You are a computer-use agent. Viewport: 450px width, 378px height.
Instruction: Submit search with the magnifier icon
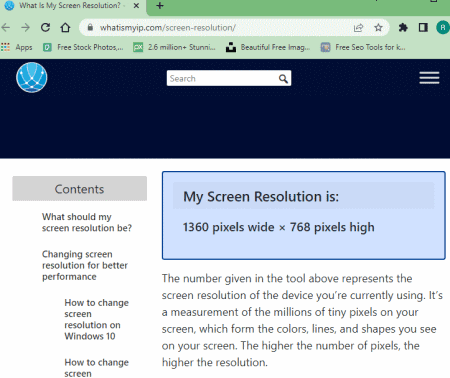point(283,79)
